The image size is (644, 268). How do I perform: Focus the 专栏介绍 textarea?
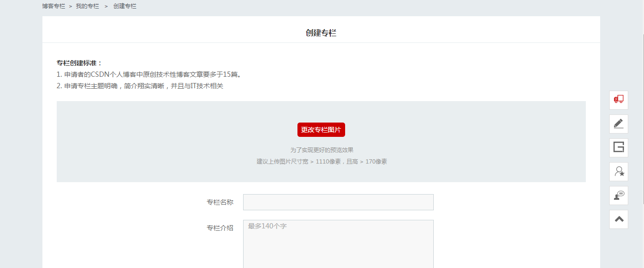(338, 244)
